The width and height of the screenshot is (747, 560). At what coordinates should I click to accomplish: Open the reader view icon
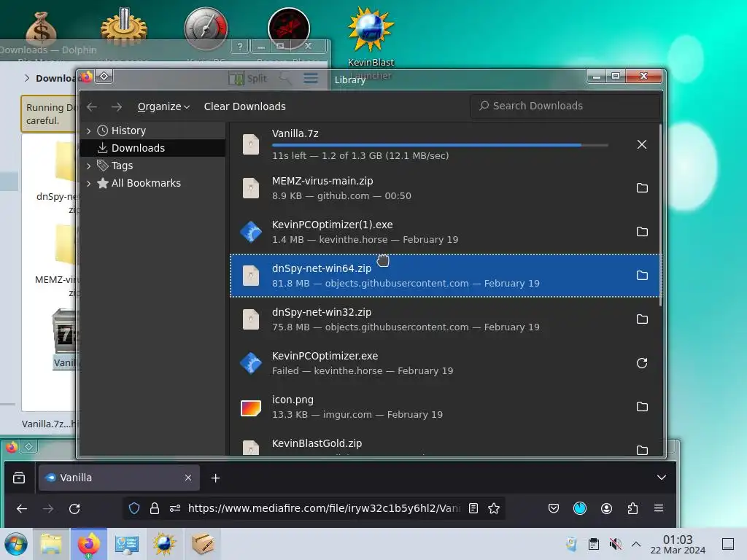pos(473,508)
